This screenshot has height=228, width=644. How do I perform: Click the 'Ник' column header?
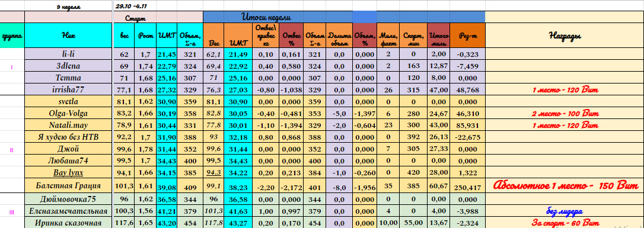(69, 36)
